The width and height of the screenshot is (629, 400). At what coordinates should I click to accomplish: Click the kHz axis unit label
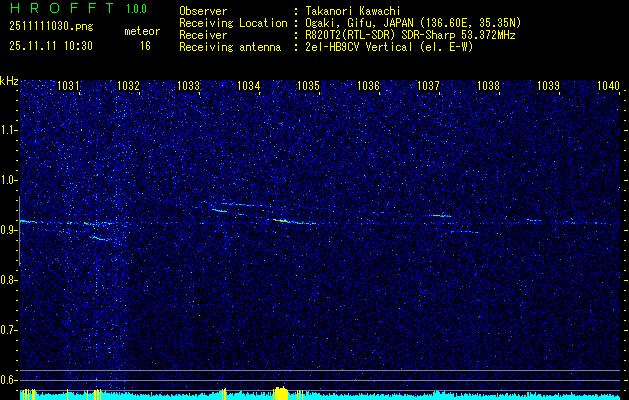pos(9,81)
